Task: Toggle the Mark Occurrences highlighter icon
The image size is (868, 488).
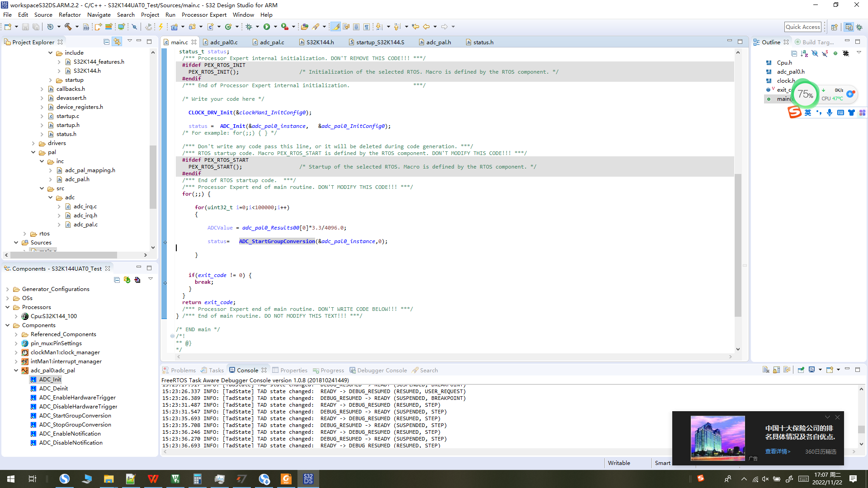Action: [x=335, y=27]
